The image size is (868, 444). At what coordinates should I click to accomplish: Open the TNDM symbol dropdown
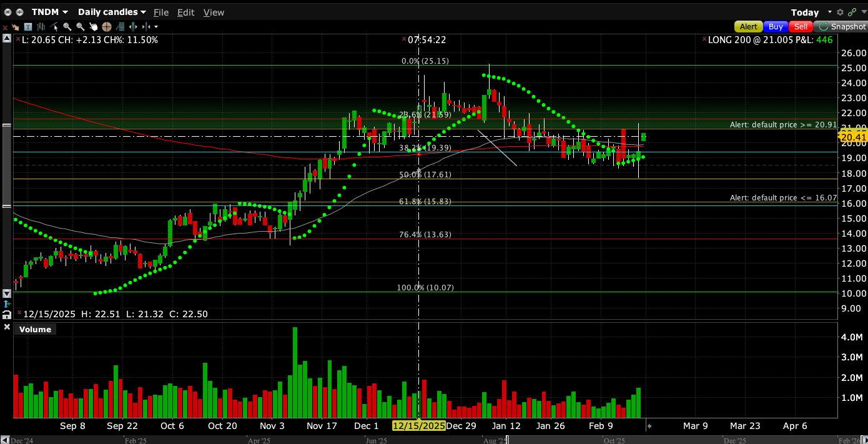pyautogui.click(x=49, y=12)
